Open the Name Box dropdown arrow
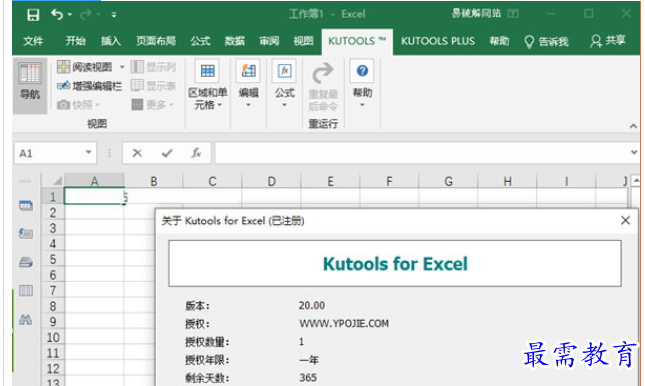This screenshot has height=386, width=645. [x=88, y=153]
